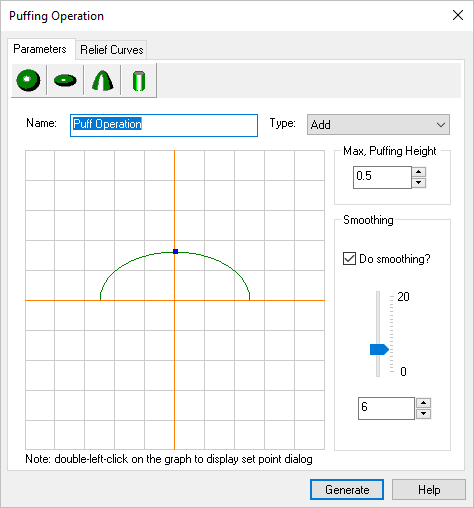This screenshot has height=508, width=474.
Task: Increase Max Puffing Height with up arrow
Action: click(419, 172)
